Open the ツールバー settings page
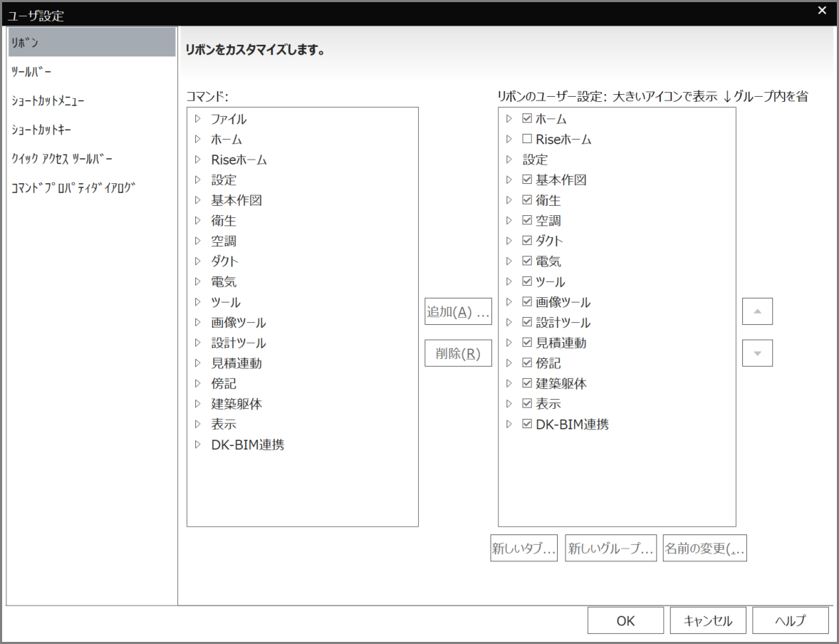This screenshot has height=644, width=839. click(31, 72)
